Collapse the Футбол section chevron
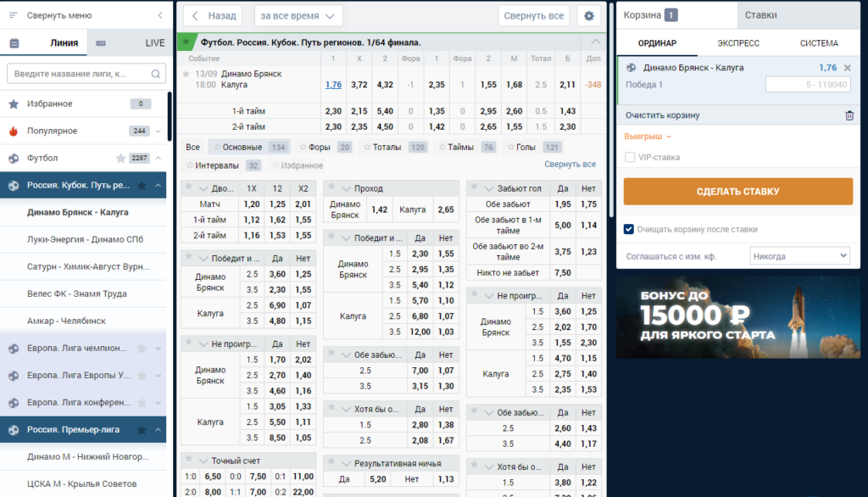The image size is (868, 497). 159,158
